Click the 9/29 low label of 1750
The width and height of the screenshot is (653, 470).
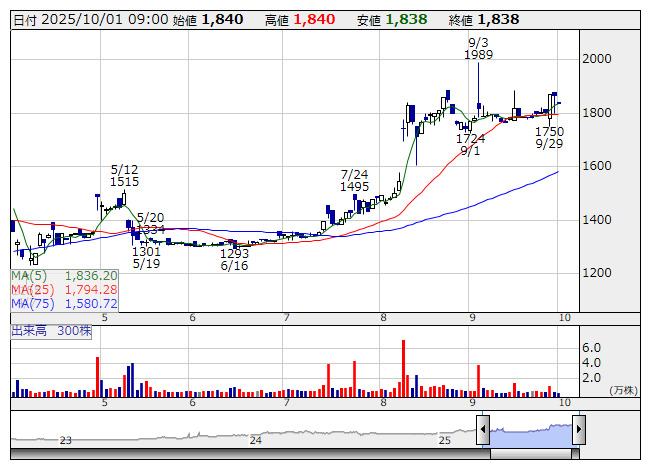(x=548, y=138)
